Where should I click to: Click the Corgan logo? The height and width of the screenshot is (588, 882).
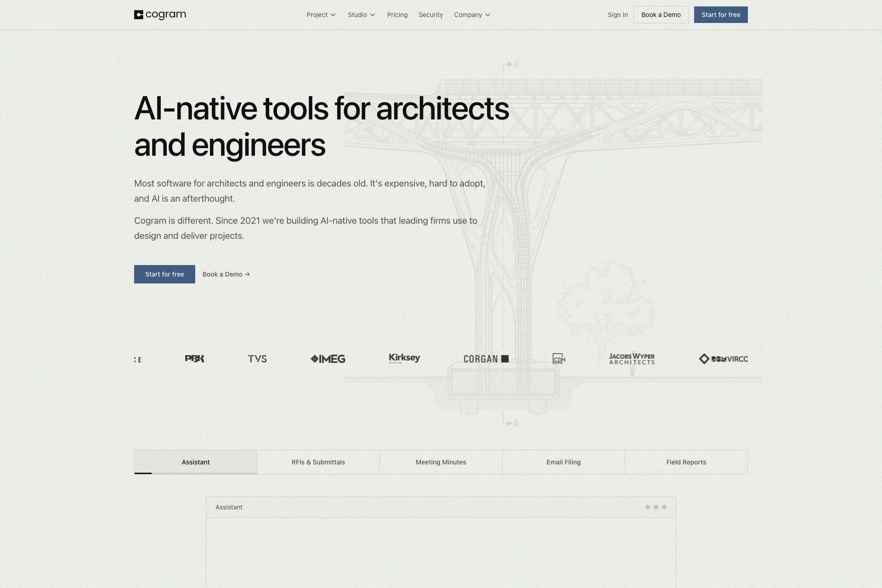(486, 359)
